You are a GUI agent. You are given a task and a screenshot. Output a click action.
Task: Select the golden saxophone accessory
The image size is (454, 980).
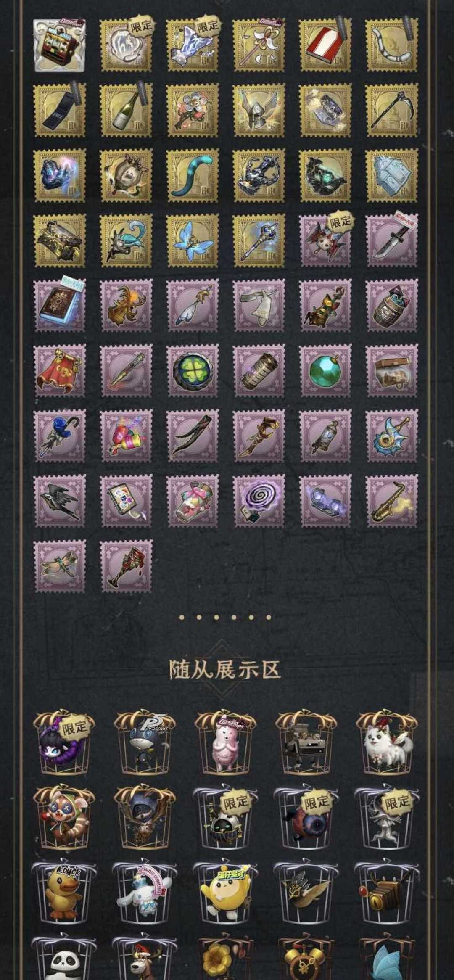click(x=392, y=501)
